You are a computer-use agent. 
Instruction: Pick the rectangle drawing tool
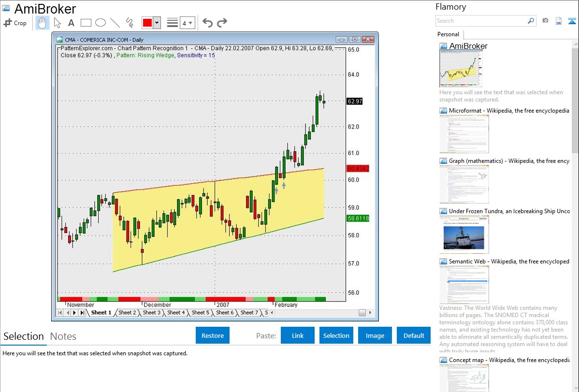86,23
